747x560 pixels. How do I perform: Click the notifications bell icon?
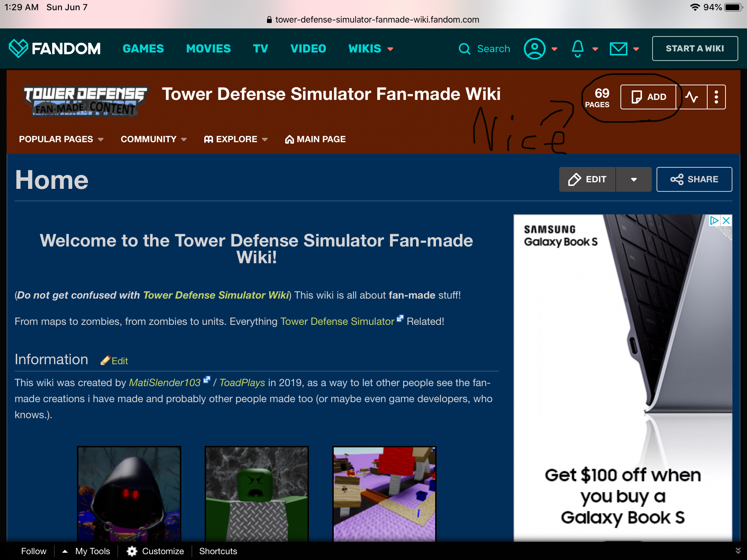click(577, 48)
